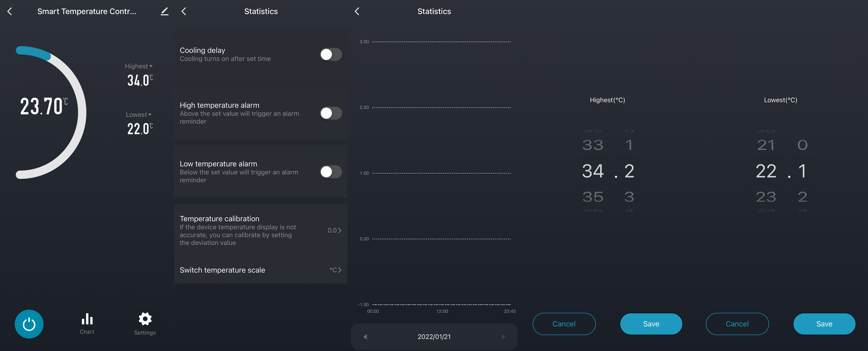This screenshot has height=351, width=868.
Task: Turn on Low temperature alarm
Action: (x=331, y=172)
